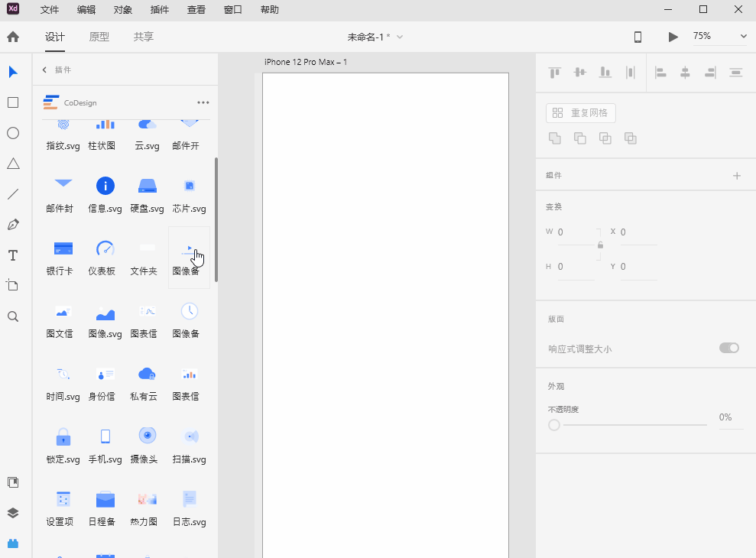756x558 pixels.
Task: Open device preview phone icon
Action: coord(638,37)
